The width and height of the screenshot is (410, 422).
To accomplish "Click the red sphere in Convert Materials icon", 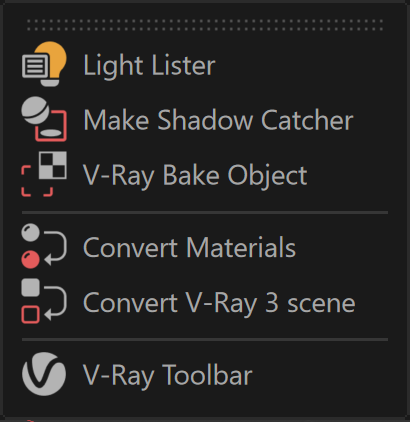I will pyautogui.click(x=30, y=259).
